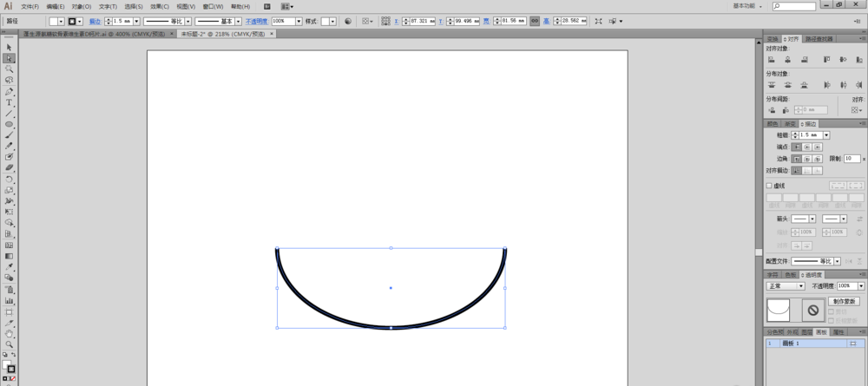Enable the 虚线 dashed line checkbox
The height and width of the screenshot is (386, 868).
point(769,186)
